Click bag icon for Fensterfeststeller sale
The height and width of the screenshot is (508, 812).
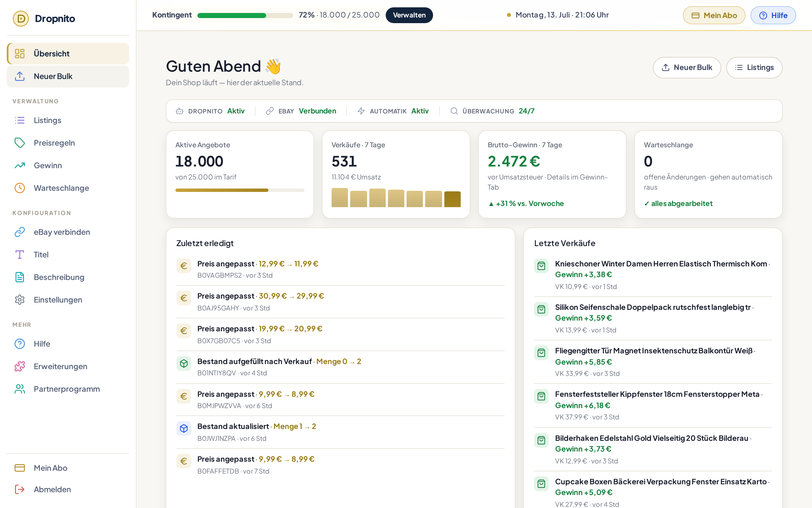pos(541,396)
